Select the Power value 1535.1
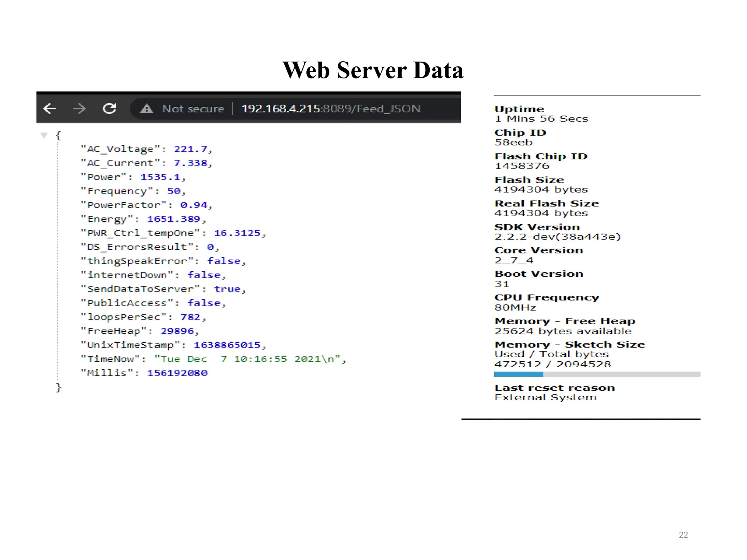Screen dimensions: 747x560 (160, 177)
